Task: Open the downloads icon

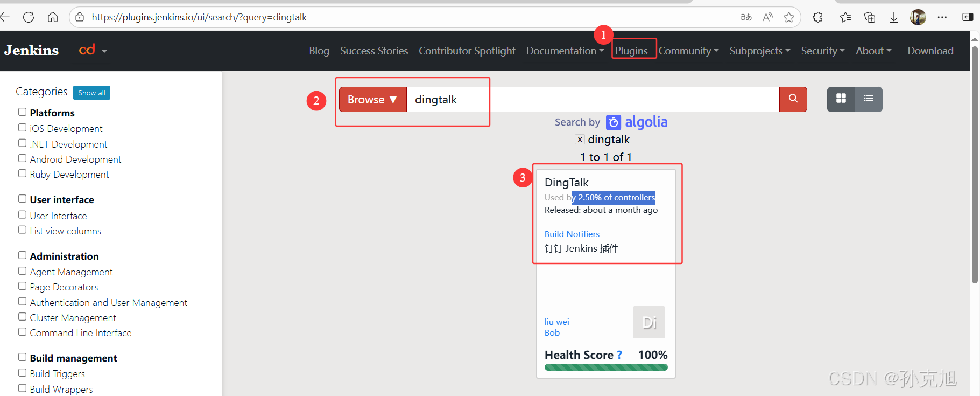Action: click(x=894, y=17)
